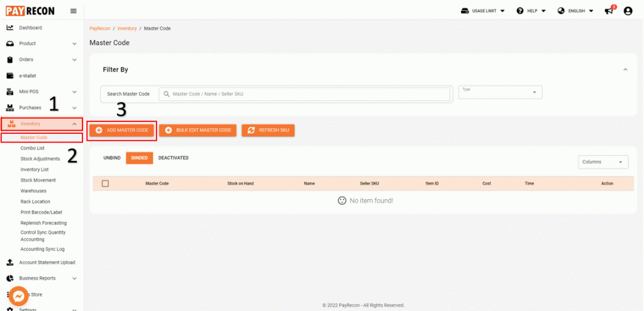Click the Cost column header
The width and height of the screenshot is (644, 311).
tap(487, 183)
